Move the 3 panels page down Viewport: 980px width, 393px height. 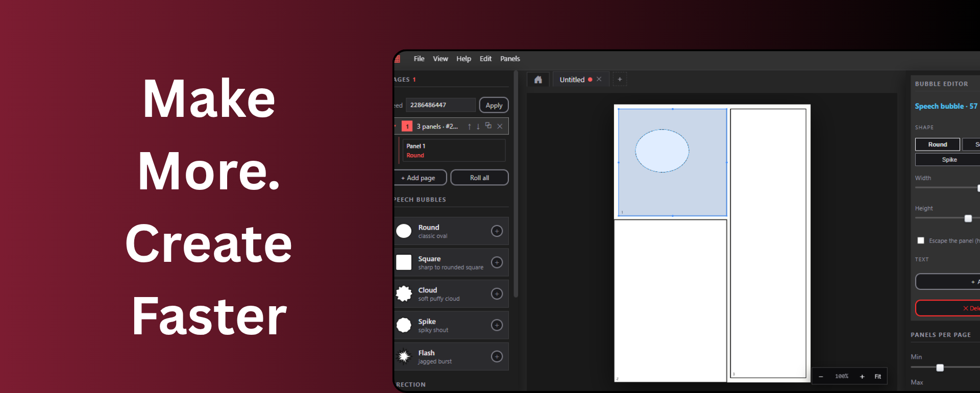478,126
